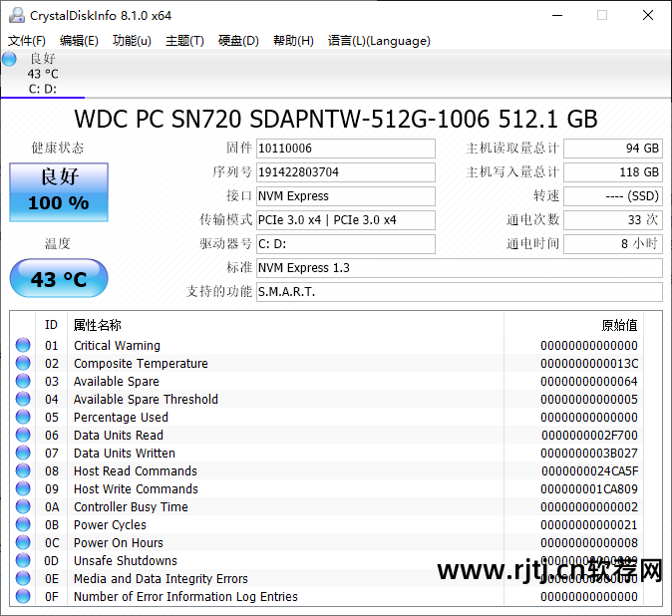Screen dimensions: 672x616
Task: Click the status orb for Available Spare Threshold
Action: [x=23, y=399]
